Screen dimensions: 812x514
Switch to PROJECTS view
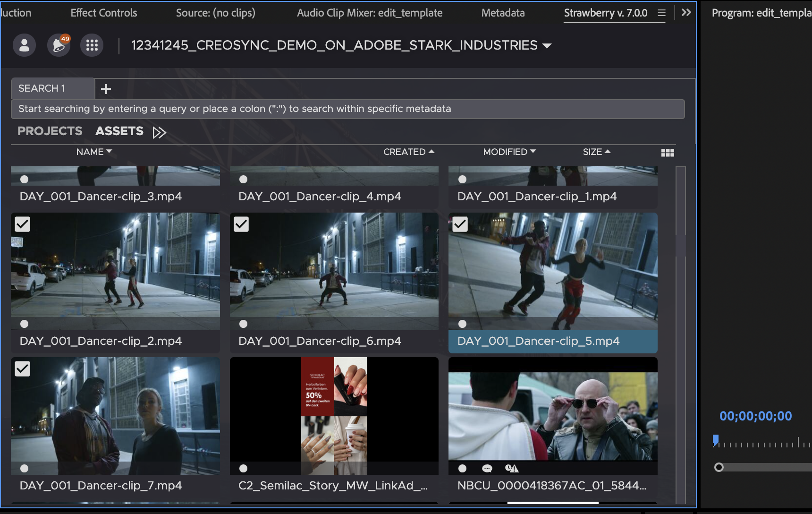50,131
